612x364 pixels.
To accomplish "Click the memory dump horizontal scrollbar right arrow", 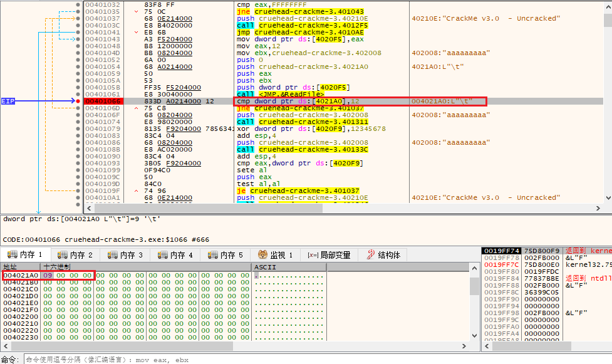I will [x=464, y=346].
